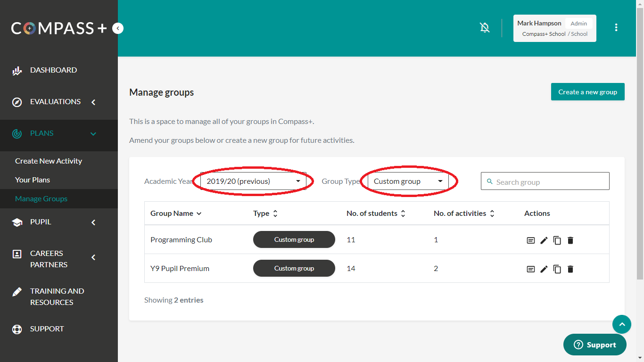
Task: Click the scroll-to-top arrow button
Action: (621, 324)
